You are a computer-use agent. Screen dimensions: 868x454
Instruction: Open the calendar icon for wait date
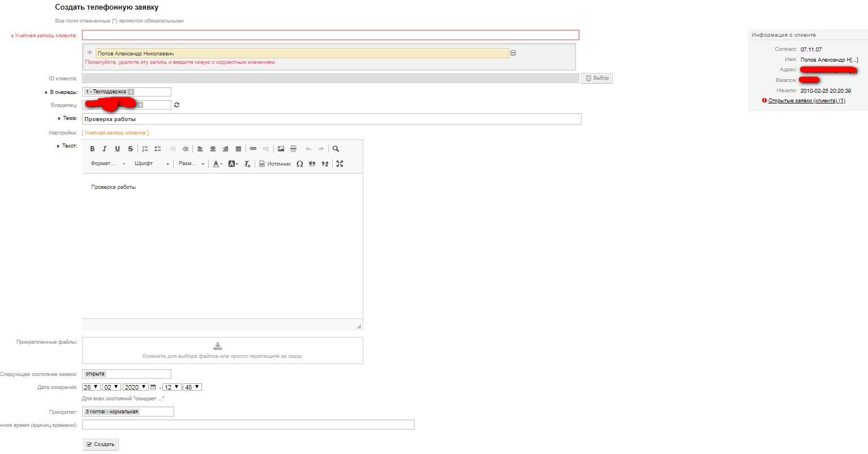point(153,387)
